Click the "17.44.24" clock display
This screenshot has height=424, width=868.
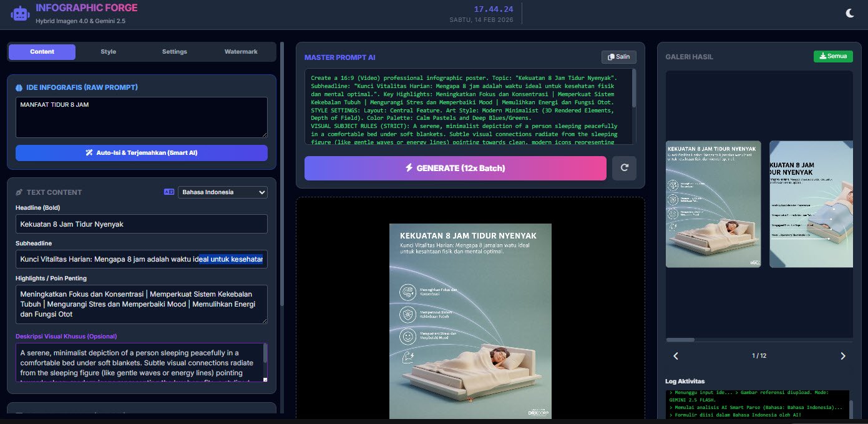pos(494,9)
